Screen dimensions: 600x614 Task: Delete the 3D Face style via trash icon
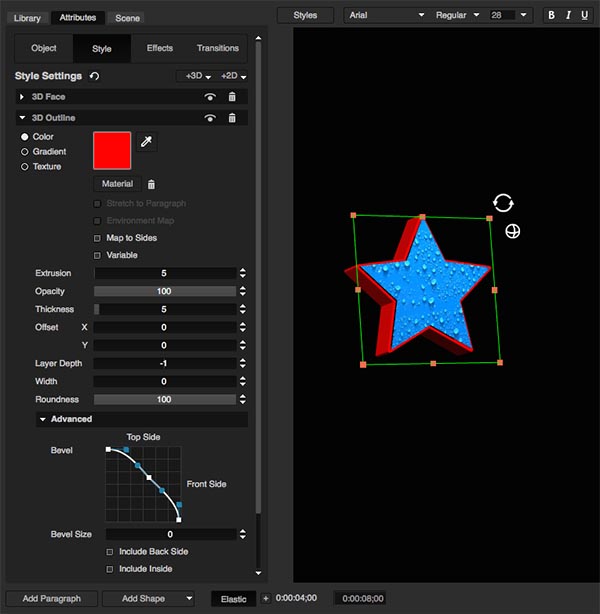point(232,97)
